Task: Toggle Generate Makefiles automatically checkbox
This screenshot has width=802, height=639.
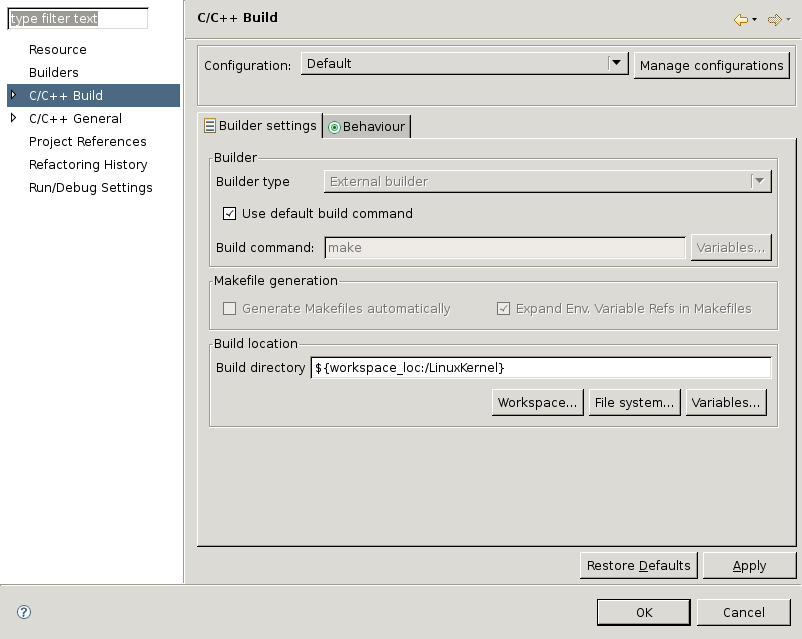Action: (x=229, y=309)
